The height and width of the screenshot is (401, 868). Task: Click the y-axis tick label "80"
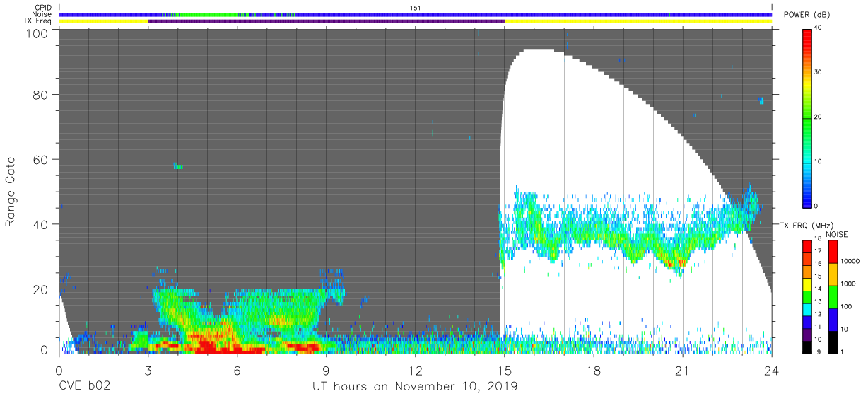(x=40, y=94)
